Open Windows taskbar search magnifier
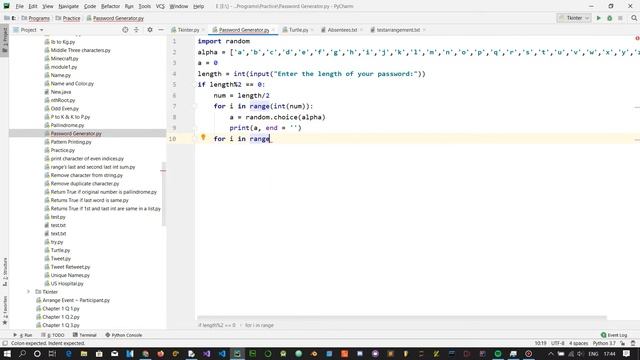Image resolution: width=640 pixels, height=360 pixels. point(22,353)
